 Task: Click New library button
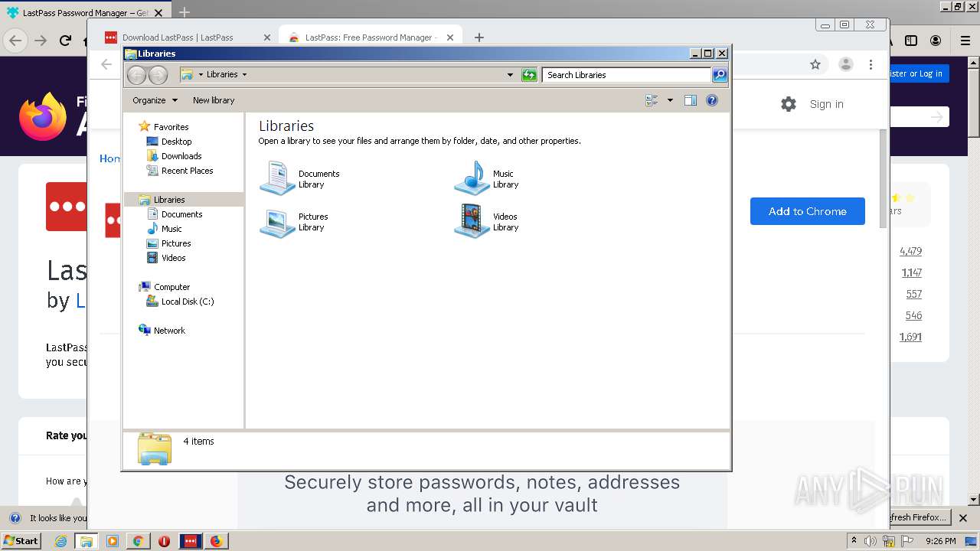coord(214,100)
